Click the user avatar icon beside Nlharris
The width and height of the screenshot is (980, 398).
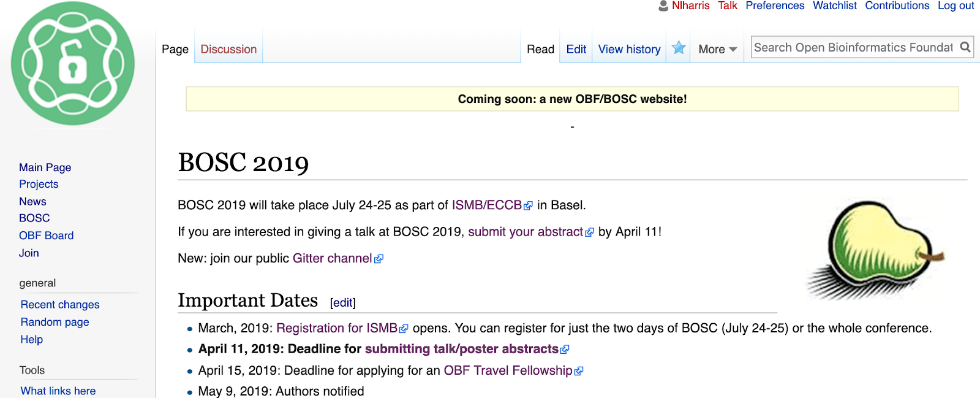pos(663,6)
